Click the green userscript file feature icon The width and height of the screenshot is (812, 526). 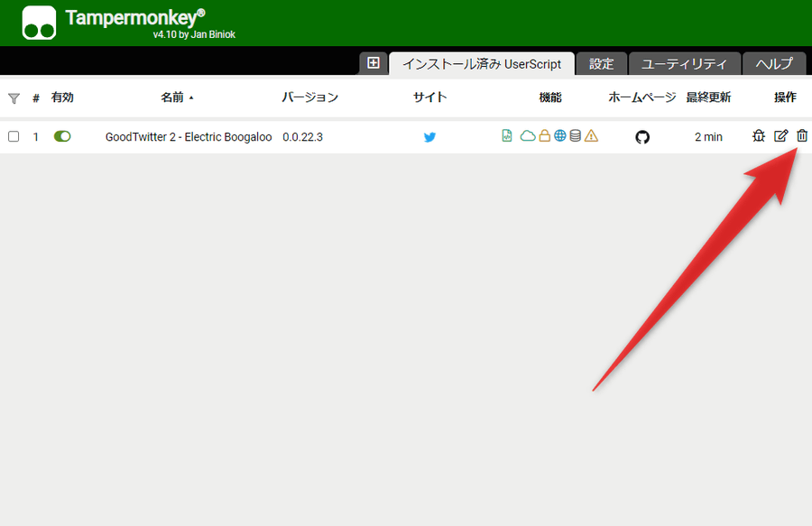click(x=507, y=135)
